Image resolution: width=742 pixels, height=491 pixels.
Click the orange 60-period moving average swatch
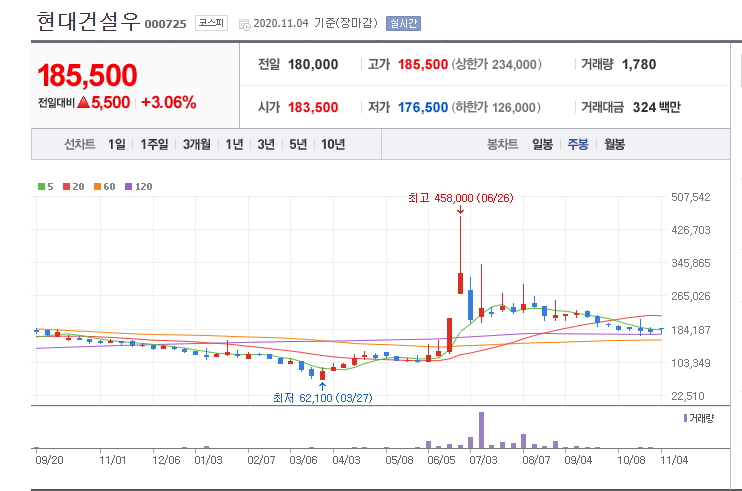pyautogui.click(x=97, y=186)
